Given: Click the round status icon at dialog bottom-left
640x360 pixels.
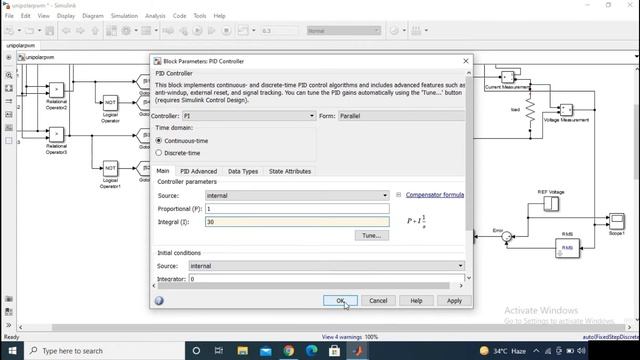Looking at the screenshot, I should [159, 301].
